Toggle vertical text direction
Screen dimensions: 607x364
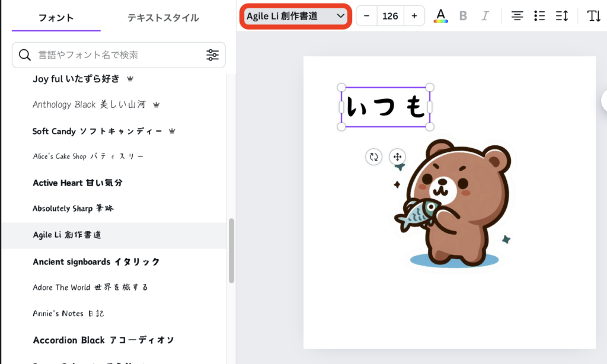593,16
